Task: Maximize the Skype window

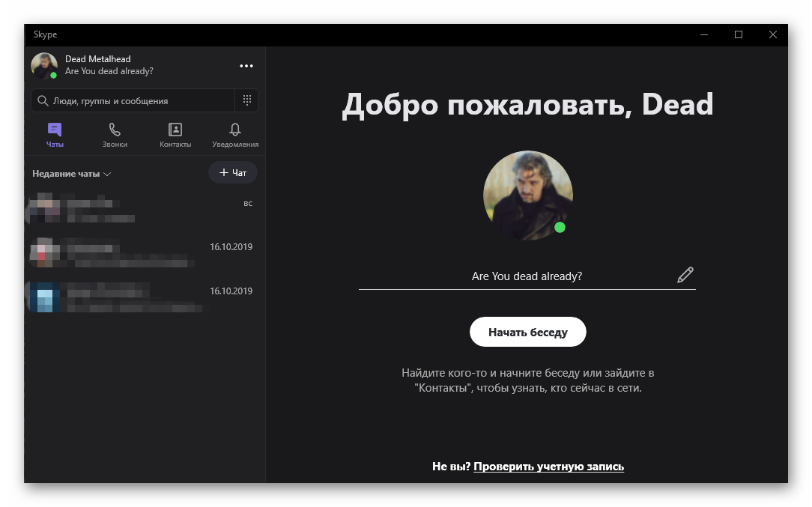Action: tap(738, 34)
